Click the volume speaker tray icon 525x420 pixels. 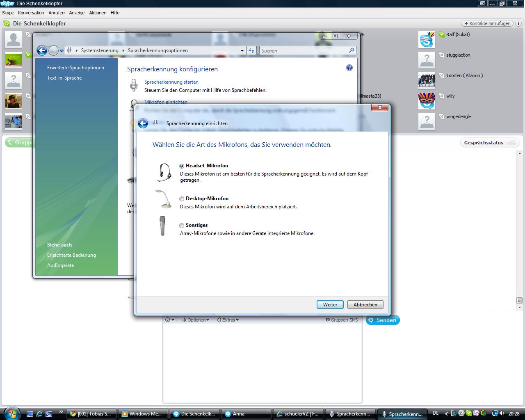pos(502,413)
